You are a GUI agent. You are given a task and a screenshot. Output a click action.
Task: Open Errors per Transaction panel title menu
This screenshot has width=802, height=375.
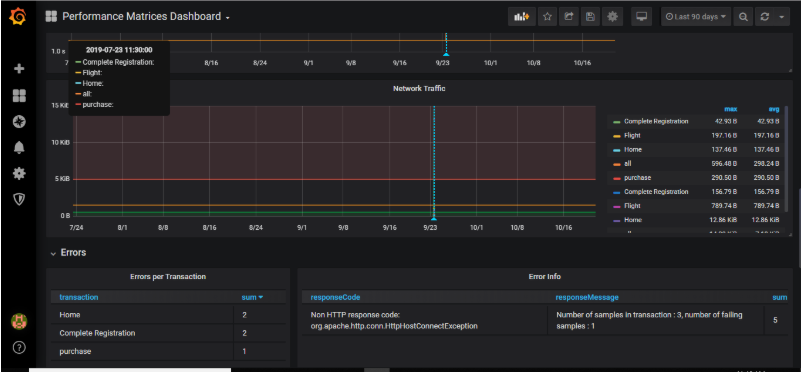(168, 276)
